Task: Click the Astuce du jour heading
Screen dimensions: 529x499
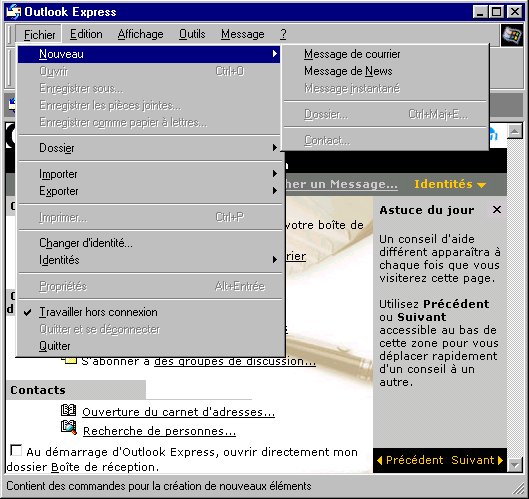Action: 427,210
